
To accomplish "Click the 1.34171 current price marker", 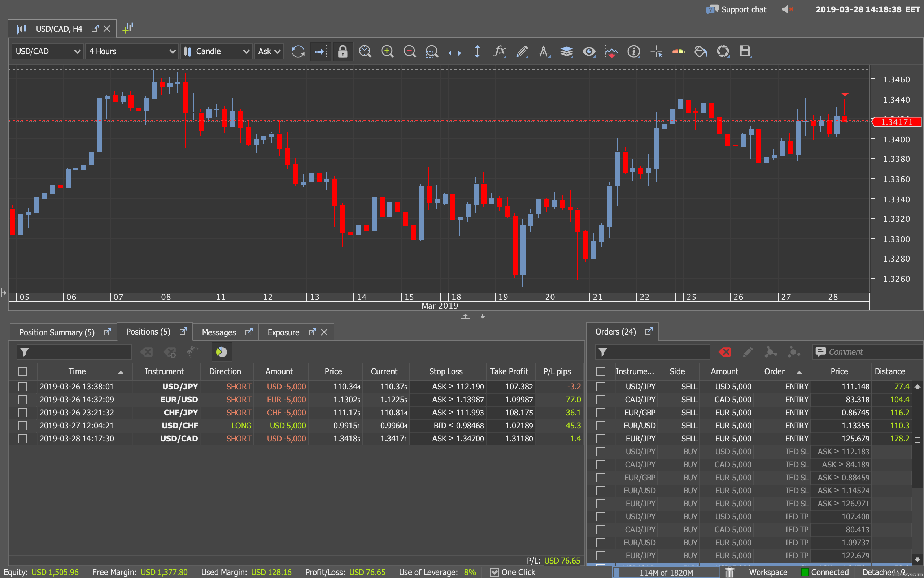I will pyautogui.click(x=896, y=122).
